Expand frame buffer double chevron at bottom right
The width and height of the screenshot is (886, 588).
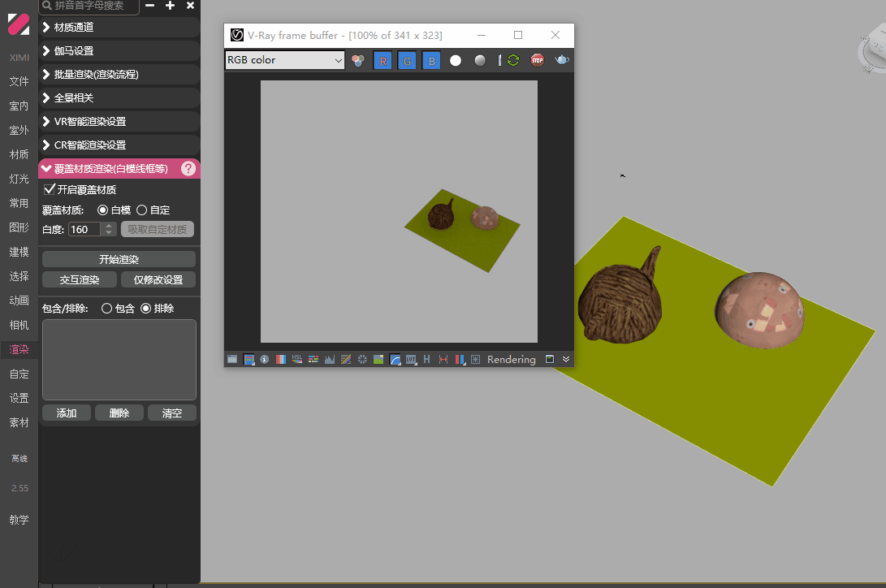(x=565, y=359)
